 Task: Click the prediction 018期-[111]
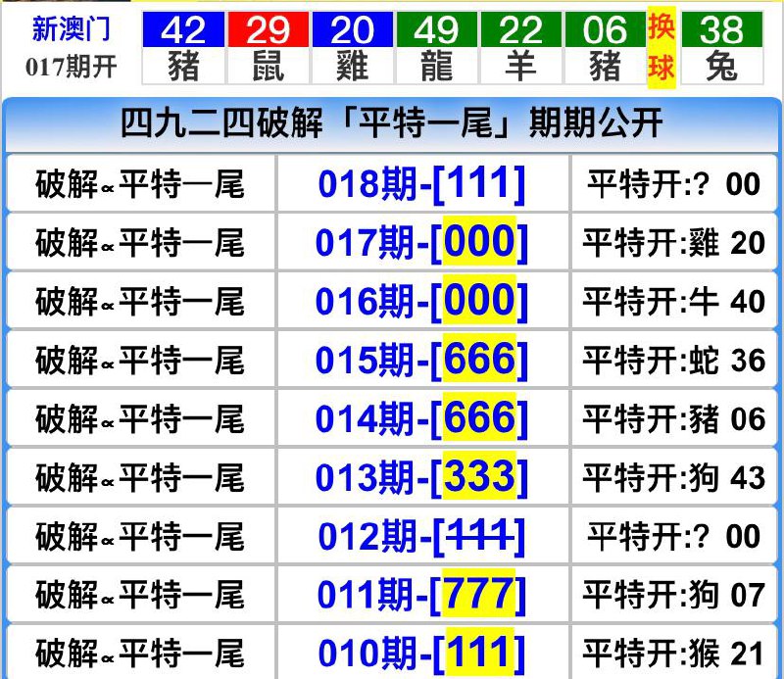422,183
